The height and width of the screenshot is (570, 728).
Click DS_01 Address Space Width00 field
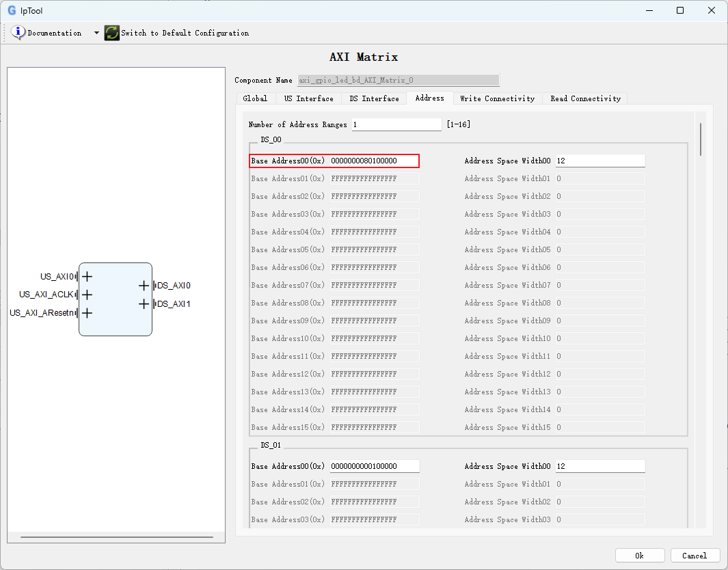(600, 466)
